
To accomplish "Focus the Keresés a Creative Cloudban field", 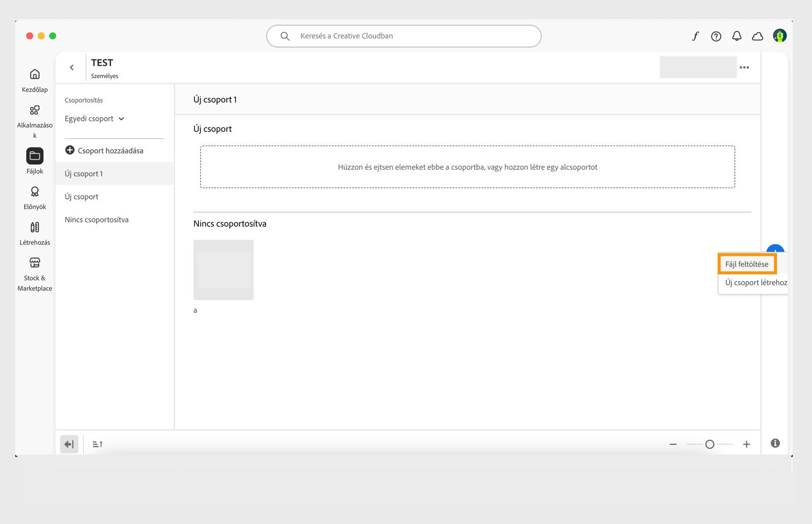I will point(404,36).
